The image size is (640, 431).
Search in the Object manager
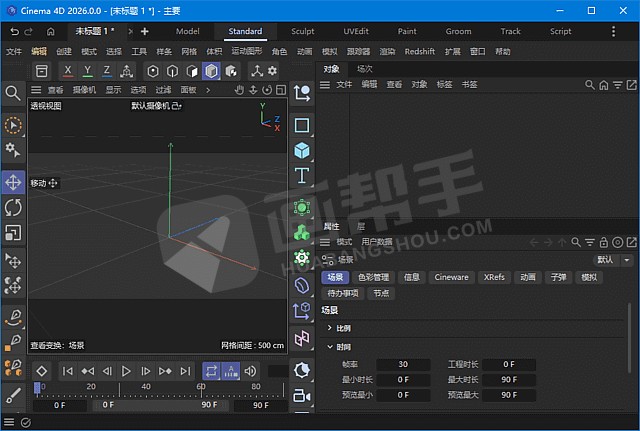pos(589,85)
